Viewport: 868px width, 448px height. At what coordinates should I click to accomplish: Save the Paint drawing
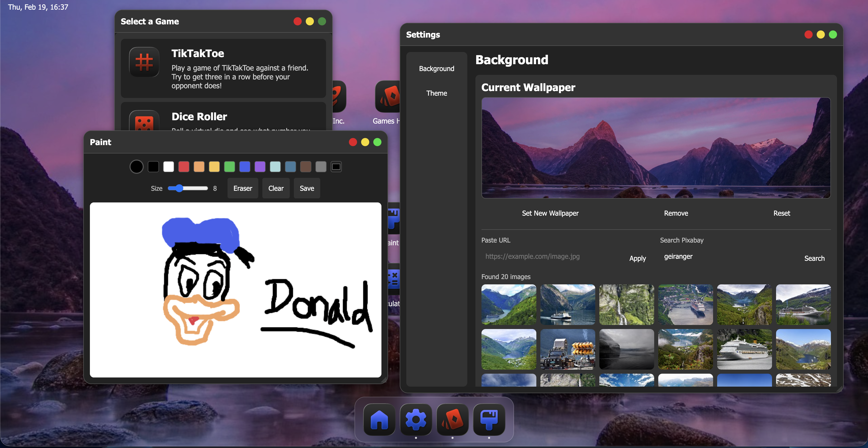tap(307, 188)
